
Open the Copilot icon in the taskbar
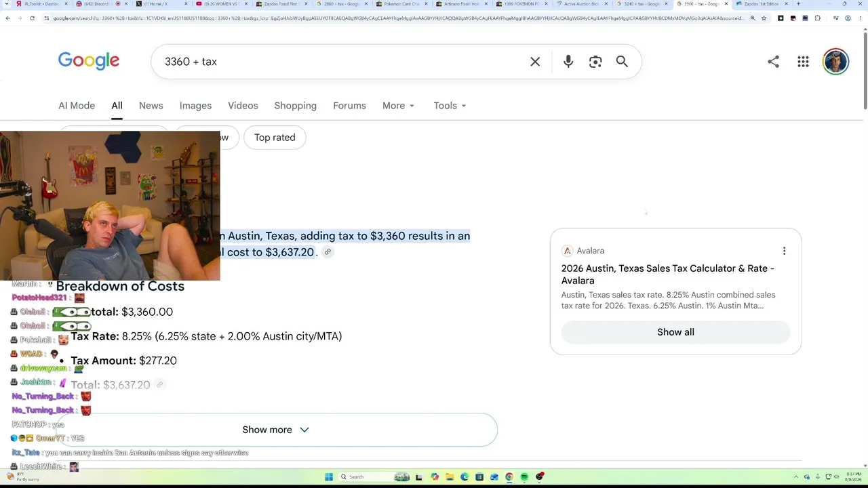[x=435, y=477]
